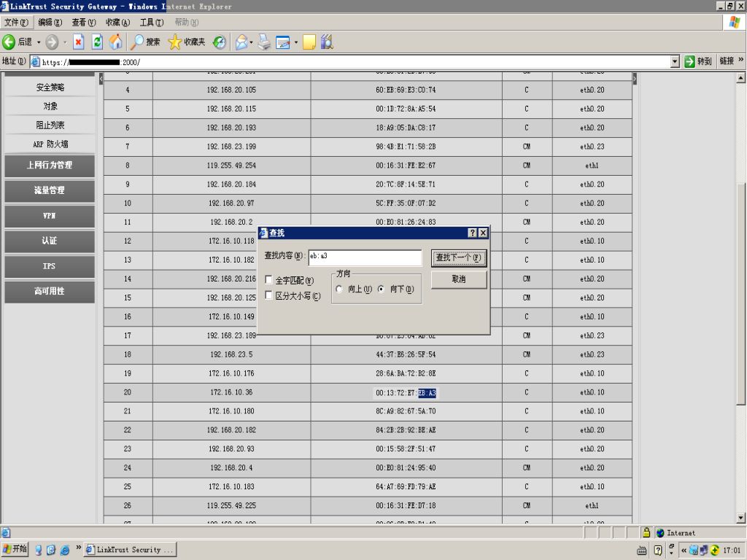This screenshot has width=747, height=560.
Task: Open Edit button dropdown arrow
Action: (296, 42)
